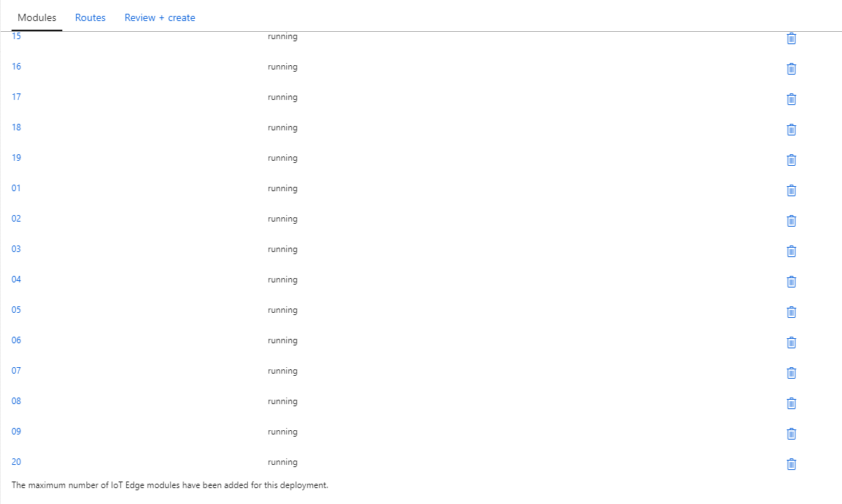Delete module 07 using its trash icon
The height and width of the screenshot is (504, 842).
point(791,373)
